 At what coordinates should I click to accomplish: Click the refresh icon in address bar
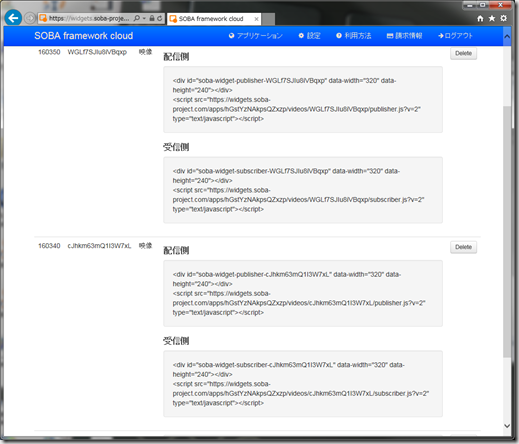pyautogui.click(x=159, y=18)
